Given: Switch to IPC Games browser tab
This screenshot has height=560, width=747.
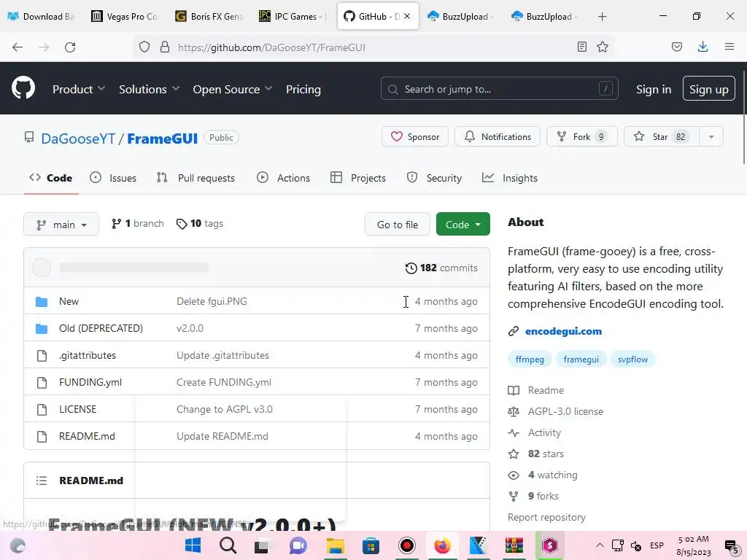Looking at the screenshot, I should tap(292, 16).
